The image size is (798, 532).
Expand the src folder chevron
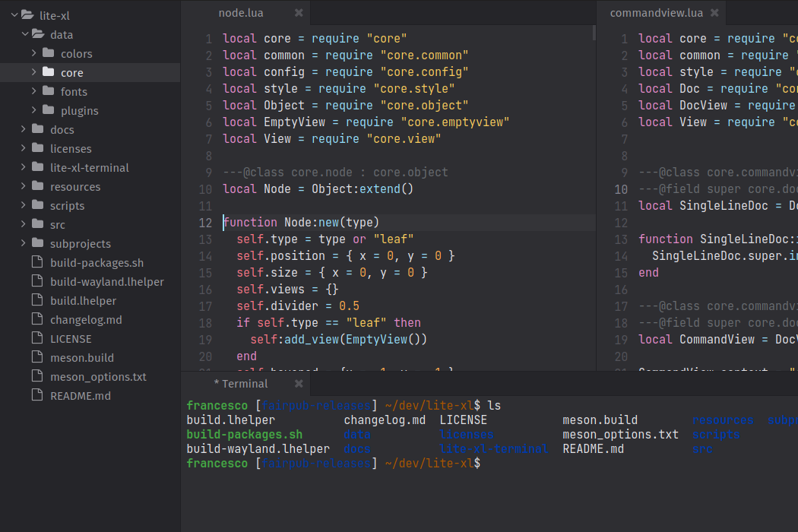click(x=24, y=224)
